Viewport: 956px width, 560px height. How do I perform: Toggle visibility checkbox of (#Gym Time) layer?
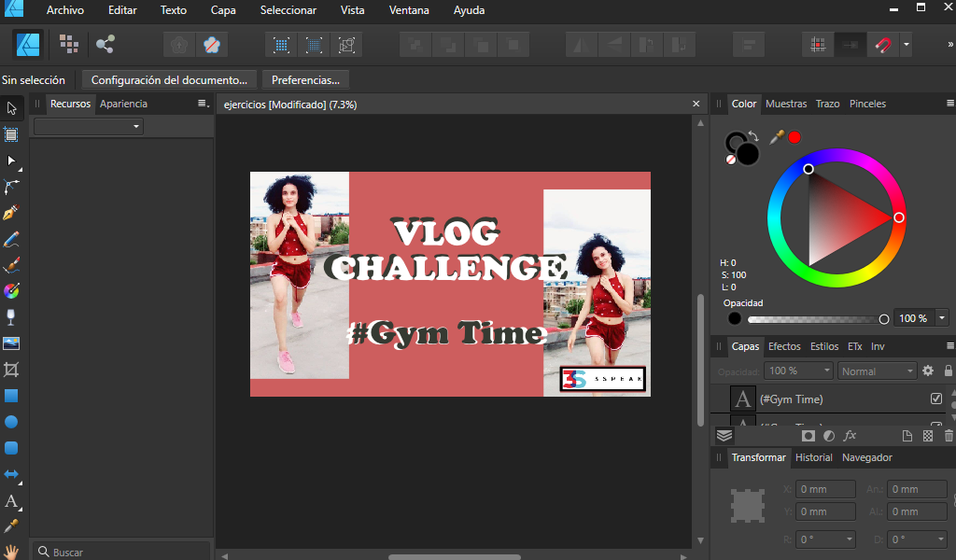coord(936,399)
